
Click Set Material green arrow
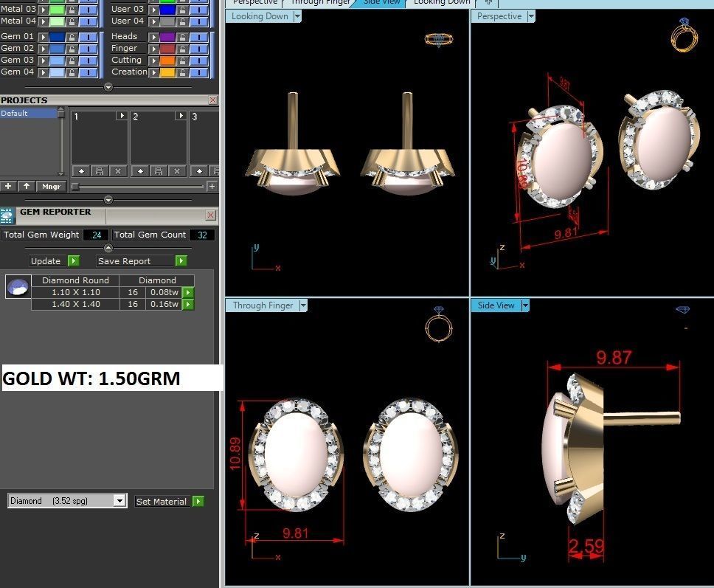pyautogui.click(x=198, y=502)
